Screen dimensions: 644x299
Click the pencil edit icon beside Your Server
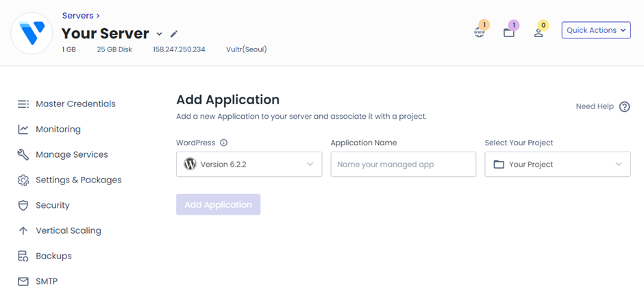174,34
